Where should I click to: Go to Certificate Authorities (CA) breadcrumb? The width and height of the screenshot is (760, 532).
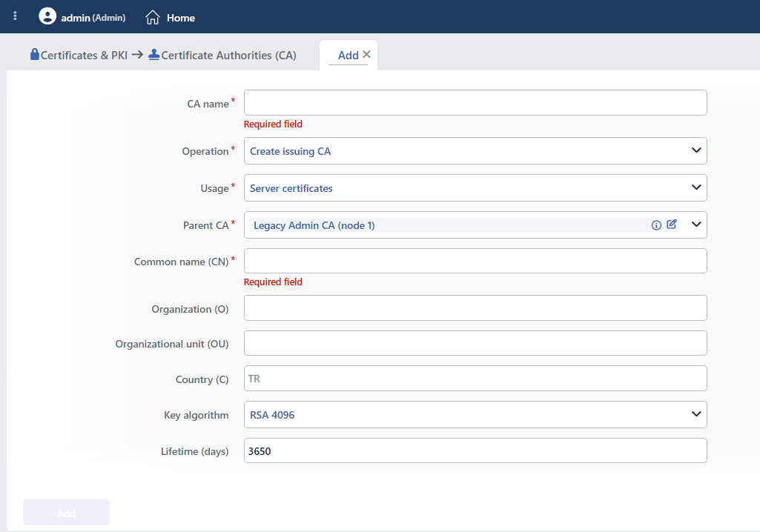pyautogui.click(x=228, y=56)
